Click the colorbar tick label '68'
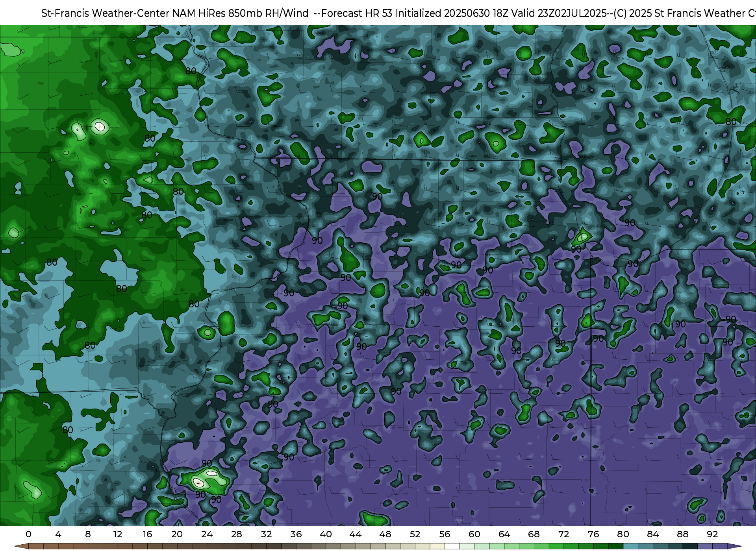 tap(534, 534)
